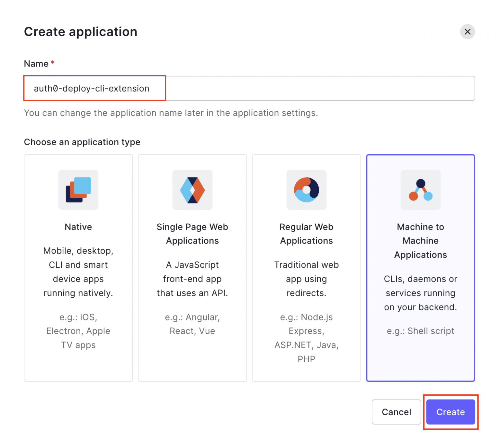Close the Create application dialog
The height and width of the screenshot is (448, 499).
[x=467, y=32]
